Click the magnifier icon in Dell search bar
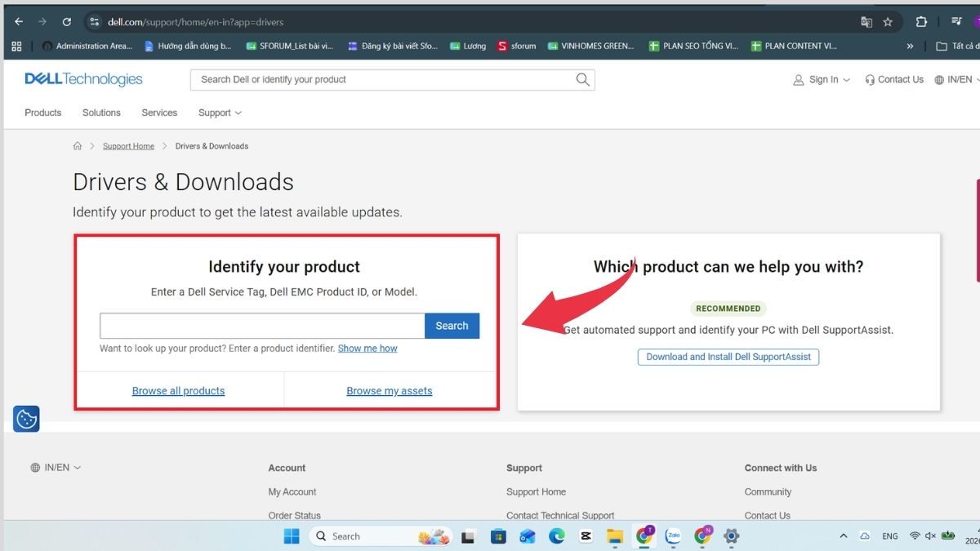Image resolution: width=980 pixels, height=551 pixels. coord(582,79)
